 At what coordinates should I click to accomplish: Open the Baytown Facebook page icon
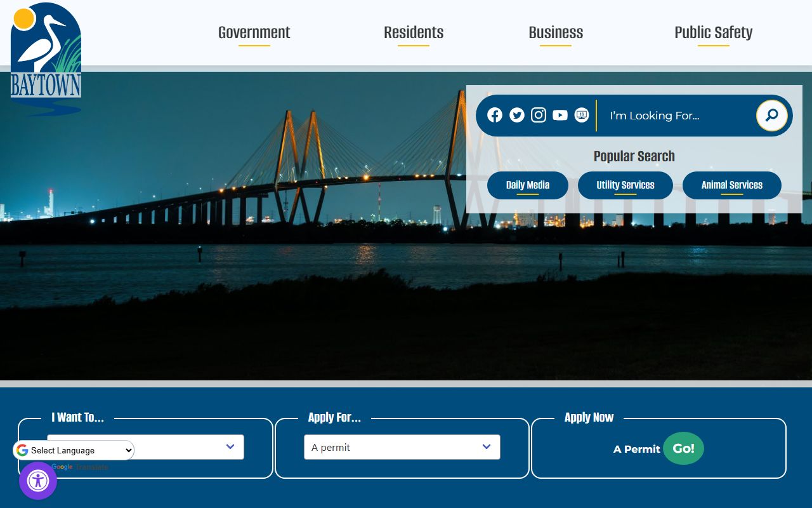pyautogui.click(x=495, y=115)
